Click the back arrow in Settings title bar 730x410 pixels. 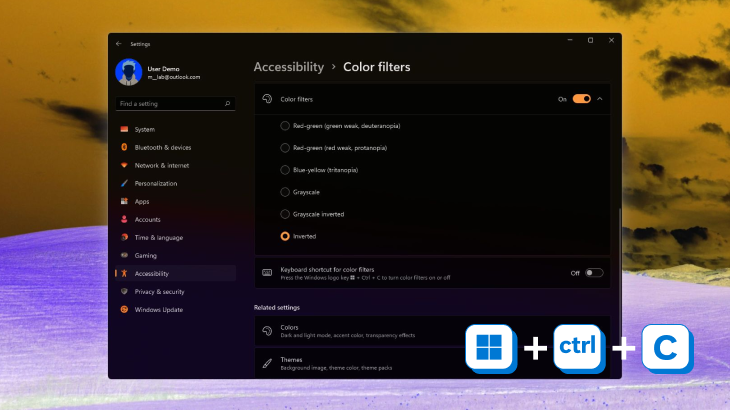pos(119,44)
